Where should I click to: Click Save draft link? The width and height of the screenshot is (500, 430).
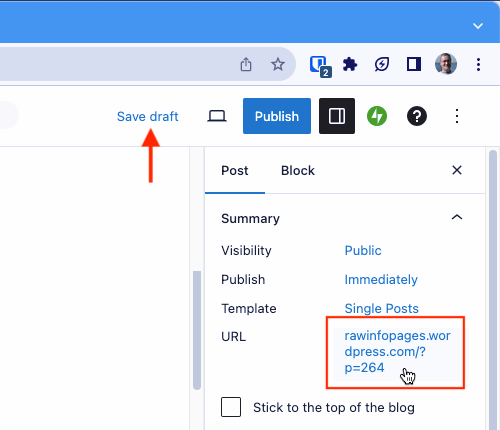coord(147,116)
